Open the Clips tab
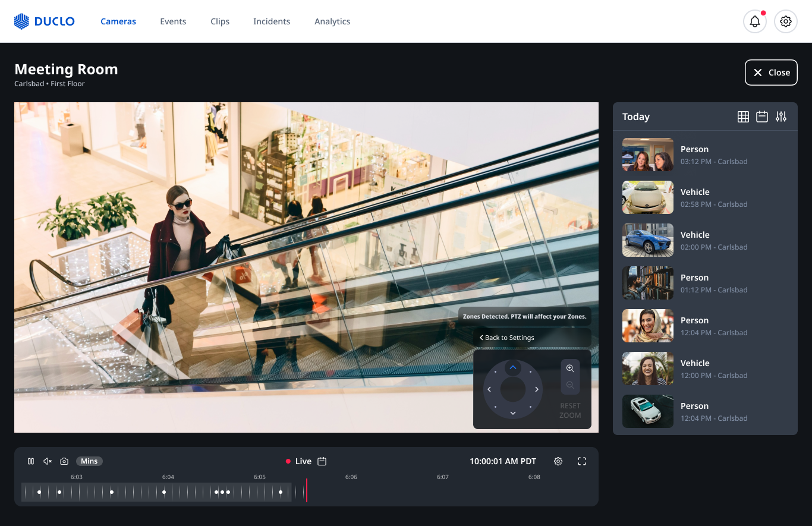This screenshot has height=526, width=812. click(220, 21)
